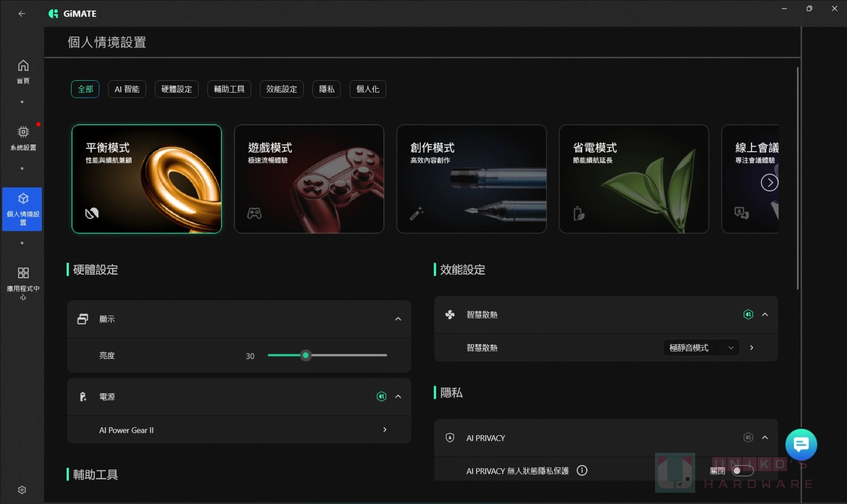Screen dimensions: 847x504
Task: Click the AI badge on 電源 row
Action: tap(382, 396)
